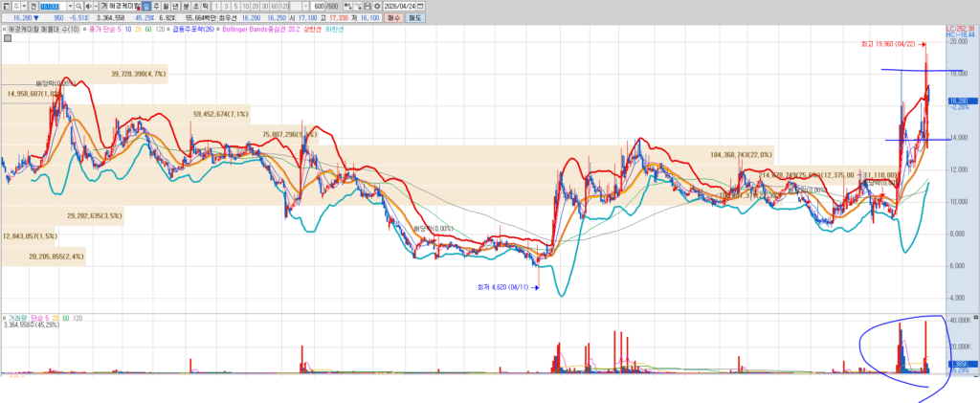Open chart settings gear icon
Screen dimensions: 980x403
click(377, 7)
